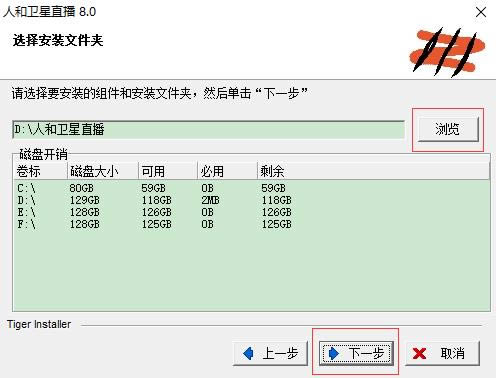Click the 必用 column header
Image resolution: width=496 pixels, height=378 pixels.
tap(227, 171)
